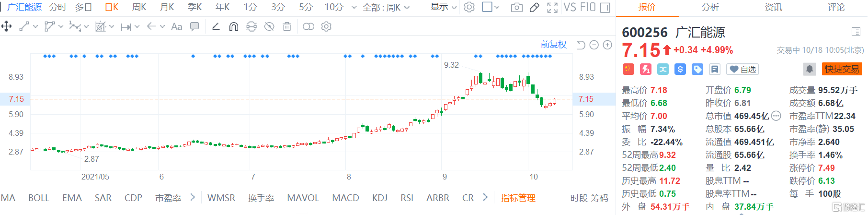This screenshot has height=215, width=868.
Task: Delete drawings with the trash icon
Action: pos(287,26)
